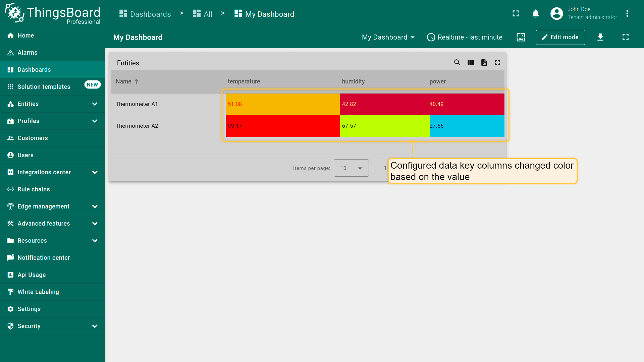Open the Realtime - last minute time window
This screenshot has height=362, width=644.
pos(465,37)
